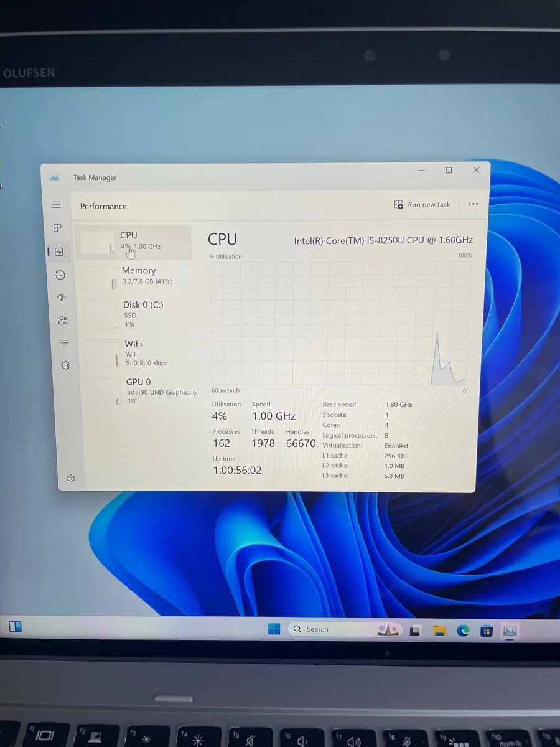The image size is (560, 747).
Task: Click the L3 cache 6.0 MB value
Action: click(x=394, y=476)
